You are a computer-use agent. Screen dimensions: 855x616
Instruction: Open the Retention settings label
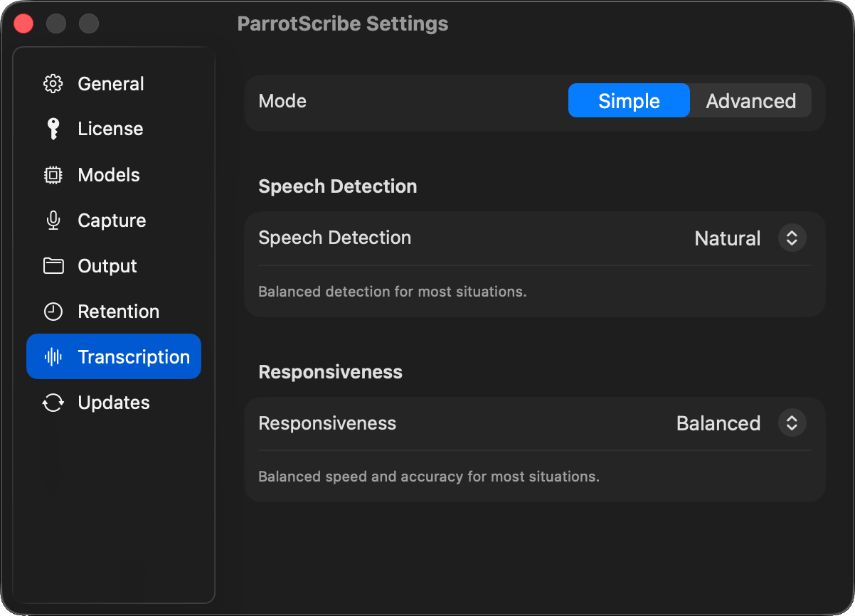pos(118,312)
